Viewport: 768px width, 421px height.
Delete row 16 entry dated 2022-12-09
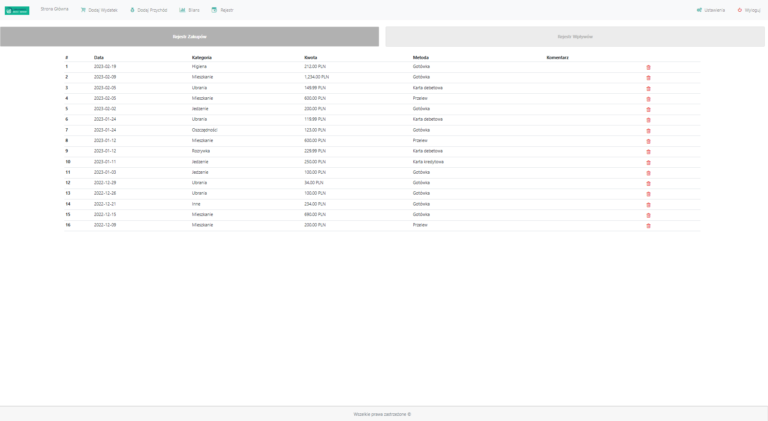[x=648, y=226]
